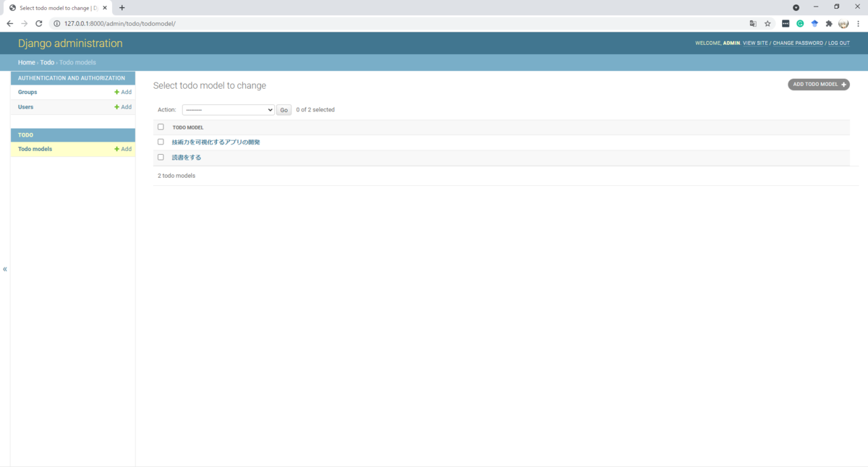Click the ADD TODO MODEL button
The height and width of the screenshot is (467, 868).
click(x=819, y=85)
